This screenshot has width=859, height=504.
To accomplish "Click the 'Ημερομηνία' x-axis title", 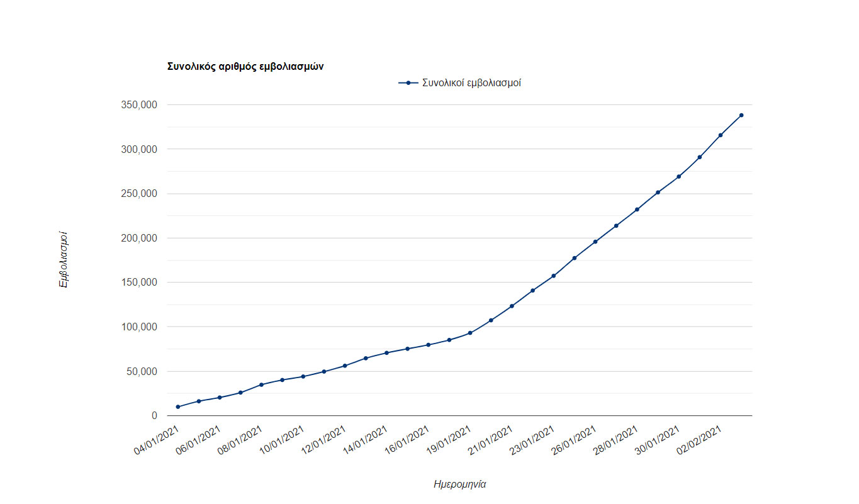I will coord(460,484).
